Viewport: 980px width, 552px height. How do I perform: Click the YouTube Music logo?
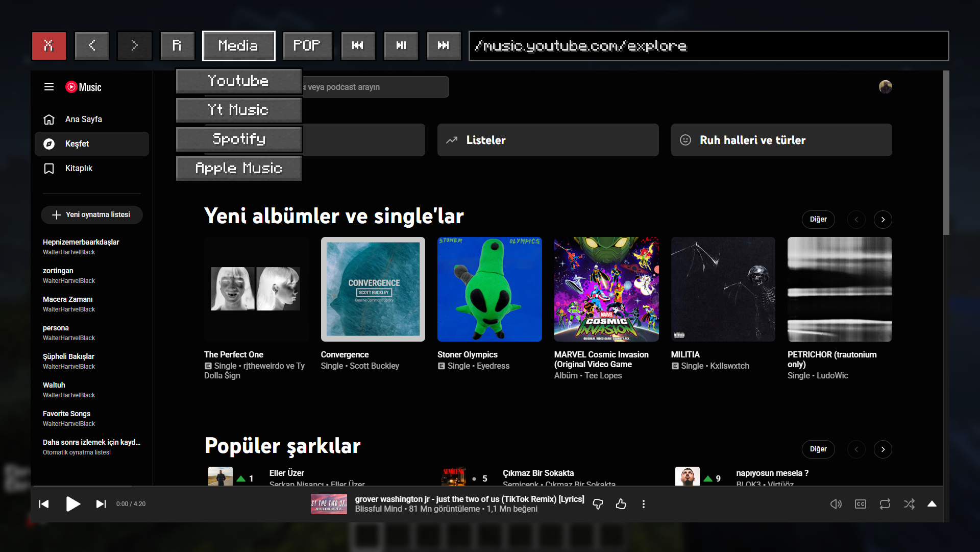[x=84, y=87]
